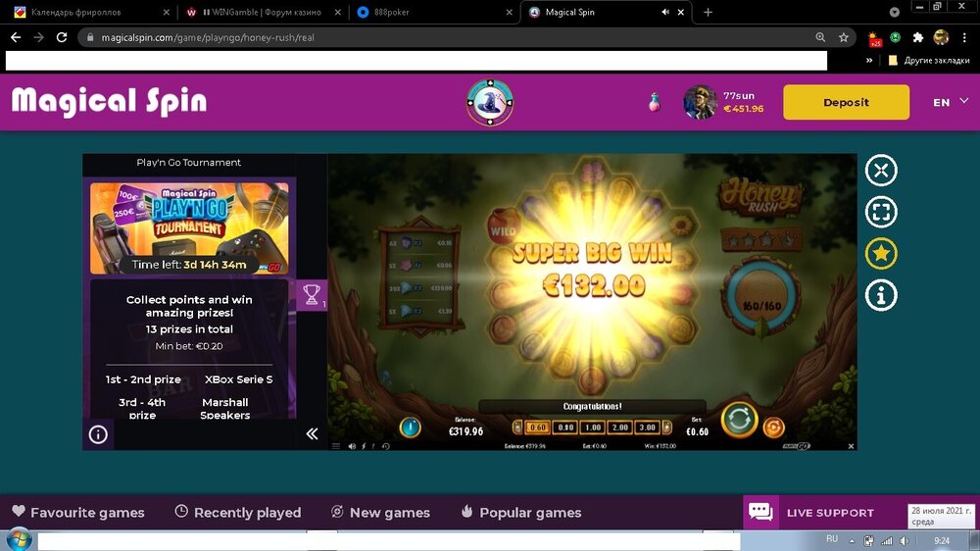
Task: Open the blue paytable info button
Action: [x=411, y=427]
